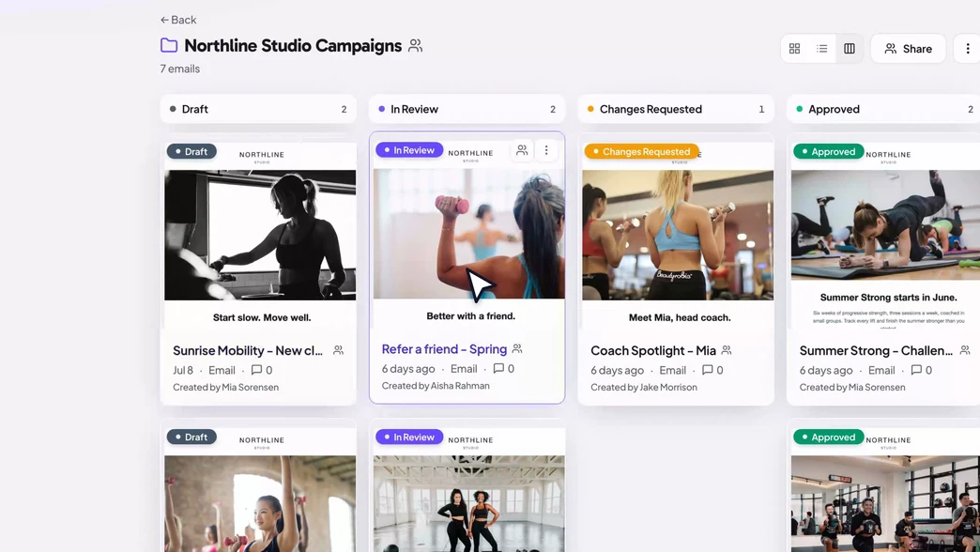Click shared icon beside Refer a friend title
The height and width of the screenshot is (552, 980).
pos(517,349)
